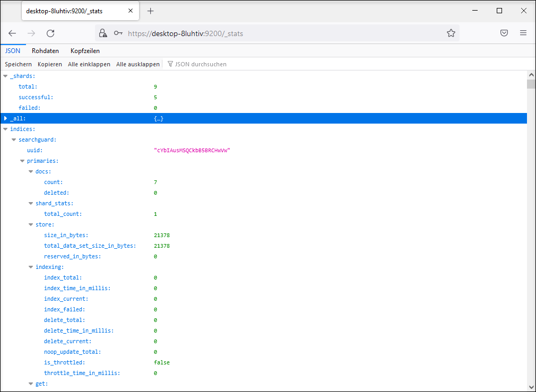
Task: Click the Kopieren button
Action: click(x=50, y=64)
